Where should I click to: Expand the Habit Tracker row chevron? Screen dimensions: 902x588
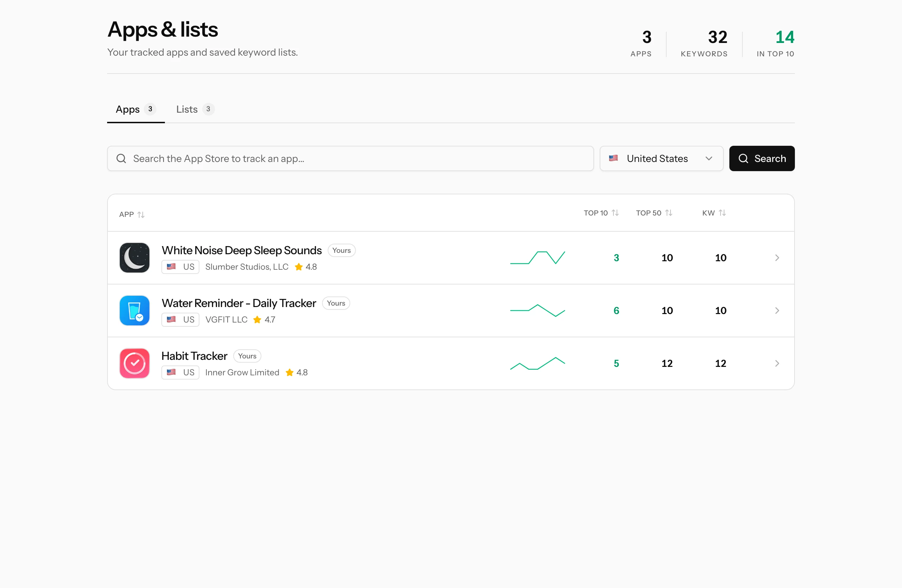tap(777, 363)
